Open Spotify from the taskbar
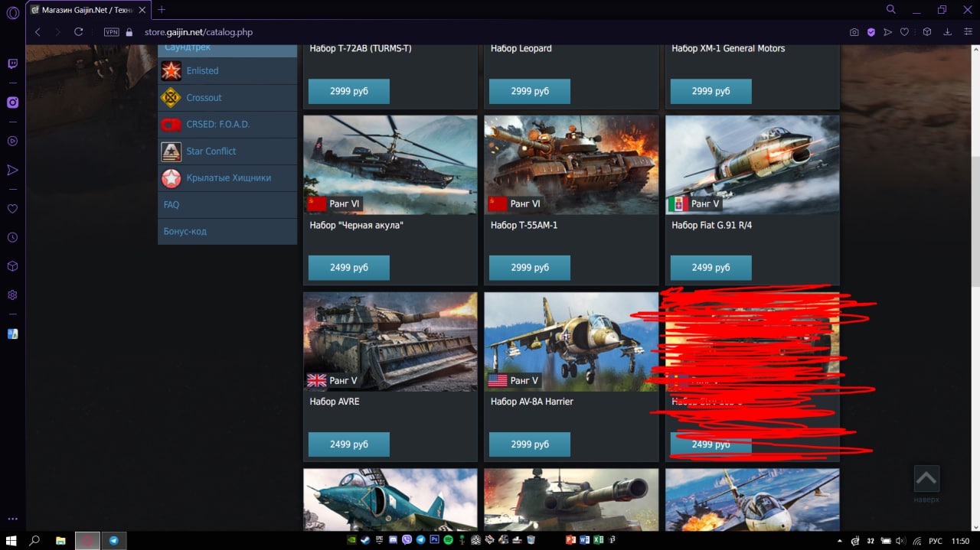This screenshot has width=980, height=550. click(x=448, y=540)
